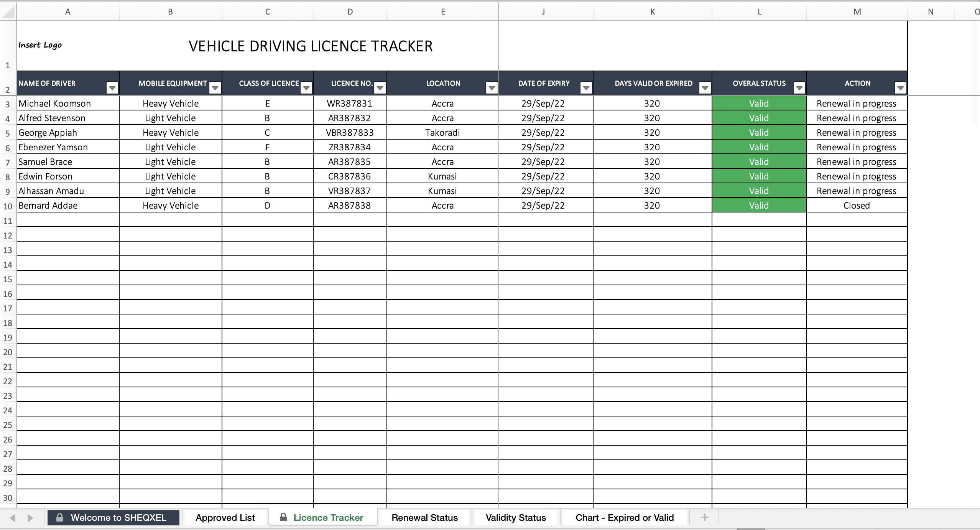980x530 pixels.
Task: Open the Location column filter arrow
Action: tap(492, 89)
